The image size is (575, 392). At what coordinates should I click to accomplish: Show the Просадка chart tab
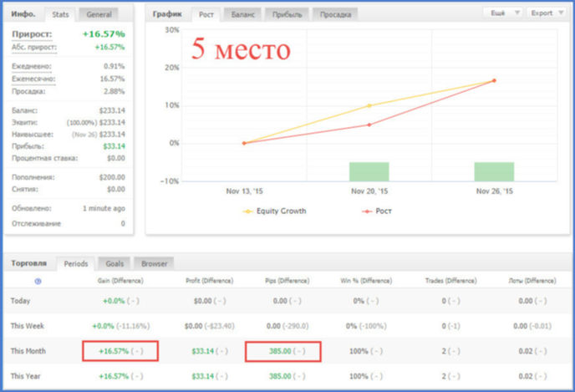pyautogui.click(x=335, y=14)
